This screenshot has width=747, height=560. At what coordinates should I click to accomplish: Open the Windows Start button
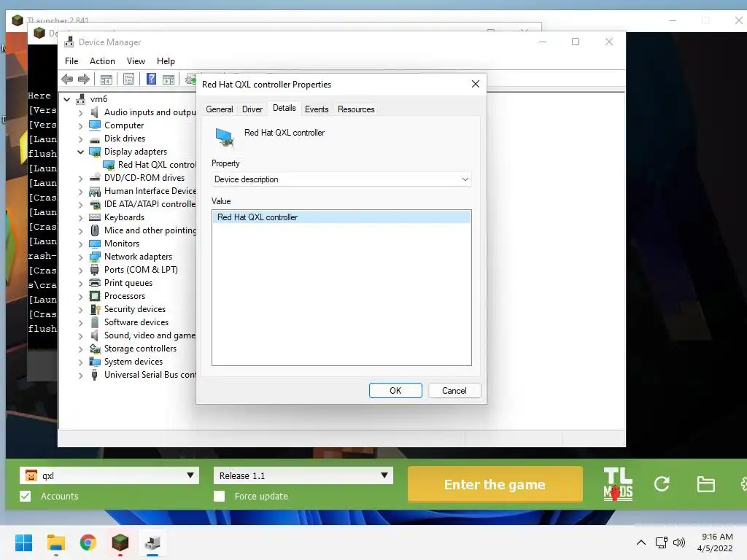pos(24,542)
